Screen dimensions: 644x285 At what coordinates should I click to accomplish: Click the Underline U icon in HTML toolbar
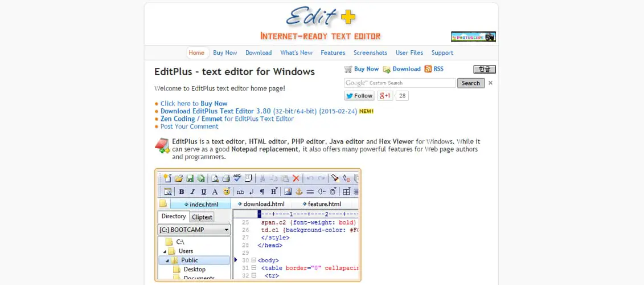point(204,192)
